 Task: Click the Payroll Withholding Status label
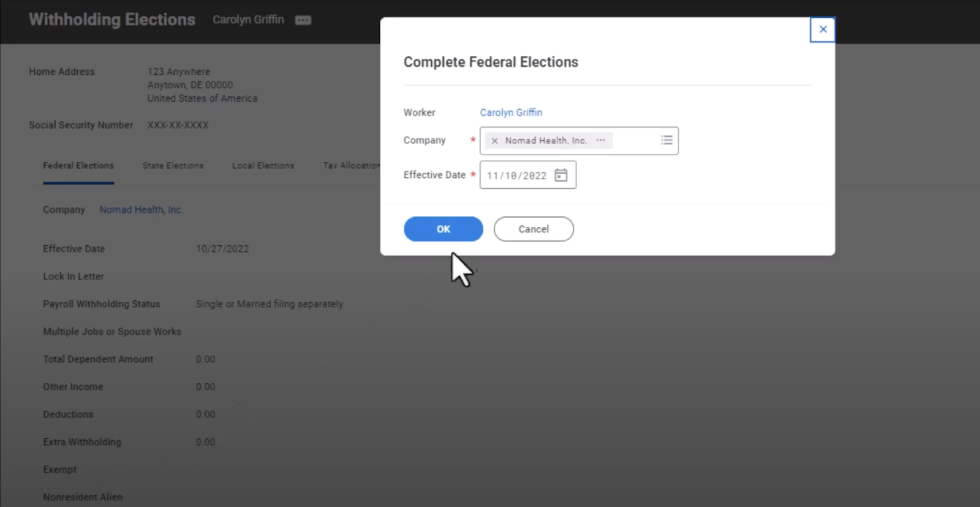[x=102, y=304]
